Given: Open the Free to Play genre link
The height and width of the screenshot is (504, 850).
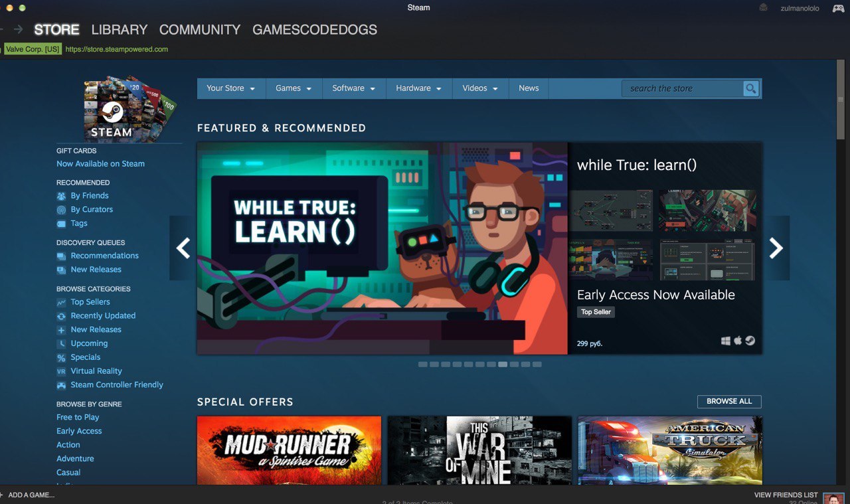Looking at the screenshot, I should point(77,417).
